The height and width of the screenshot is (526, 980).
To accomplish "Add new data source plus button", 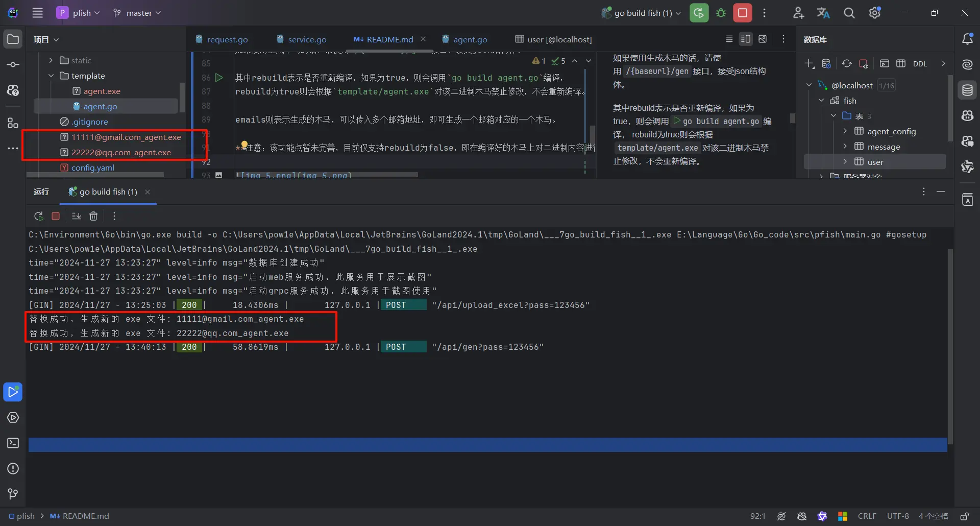I will (810, 64).
